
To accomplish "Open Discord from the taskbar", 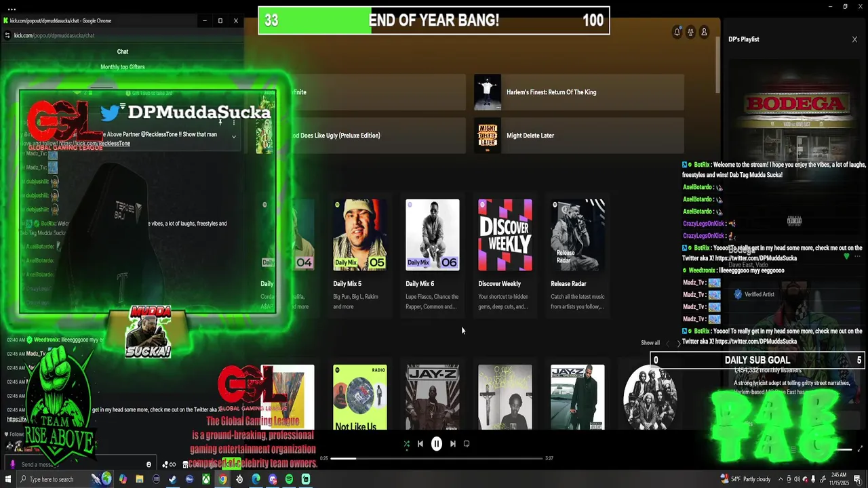I will pyautogui.click(x=273, y=479).
